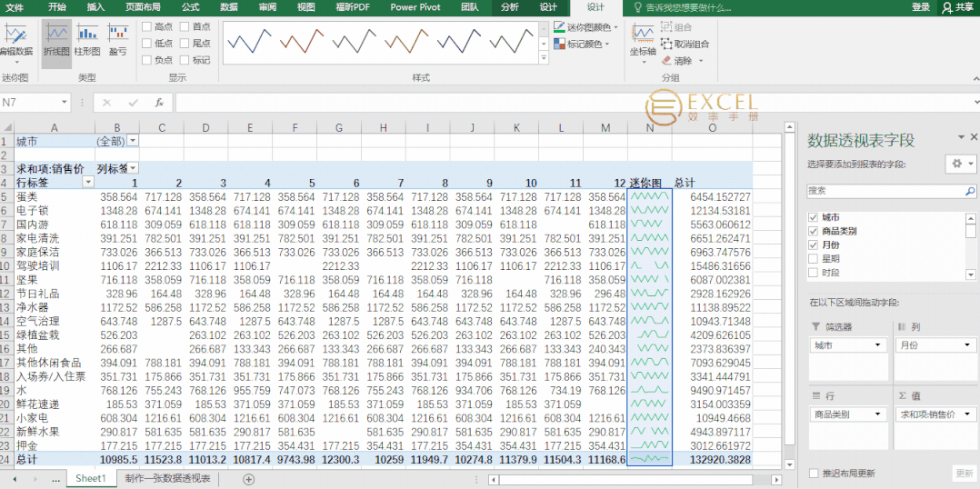Open the Name Box dropdown arrow

65,102
